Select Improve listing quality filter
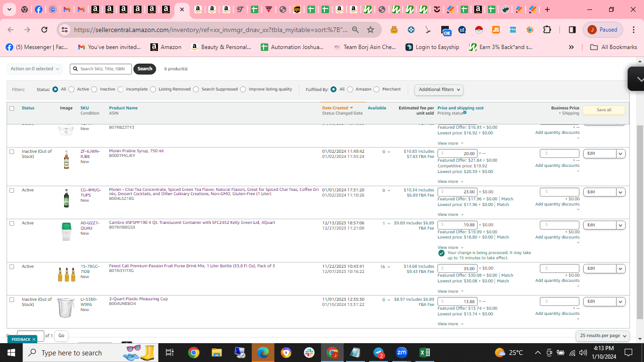 click(243, 89)
